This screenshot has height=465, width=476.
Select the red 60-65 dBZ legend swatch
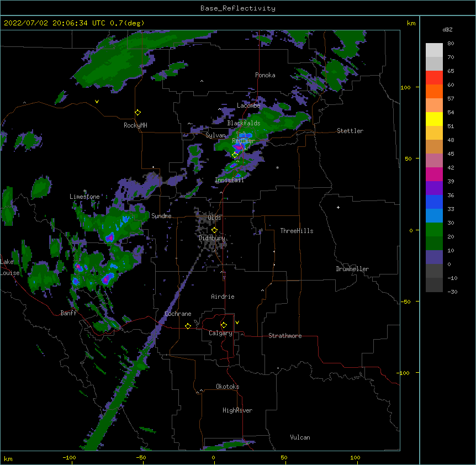[434, 78]
